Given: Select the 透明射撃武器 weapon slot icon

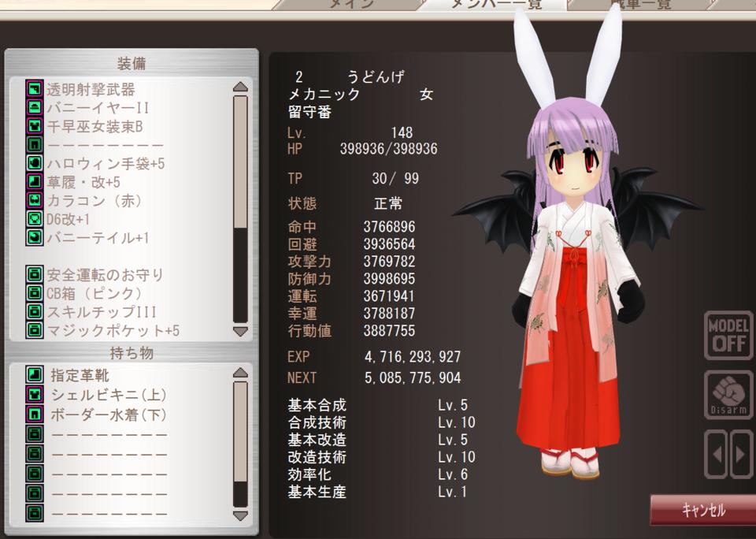Looking at the screenshot, I should click(x=34, y=89).
